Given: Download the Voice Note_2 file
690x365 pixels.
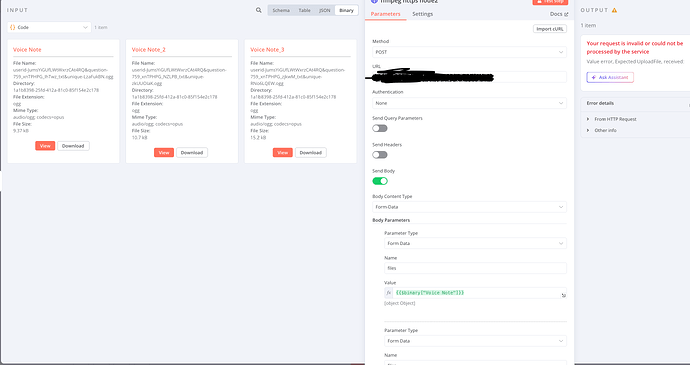Looking at the screenshot, I should coord(192,153).
